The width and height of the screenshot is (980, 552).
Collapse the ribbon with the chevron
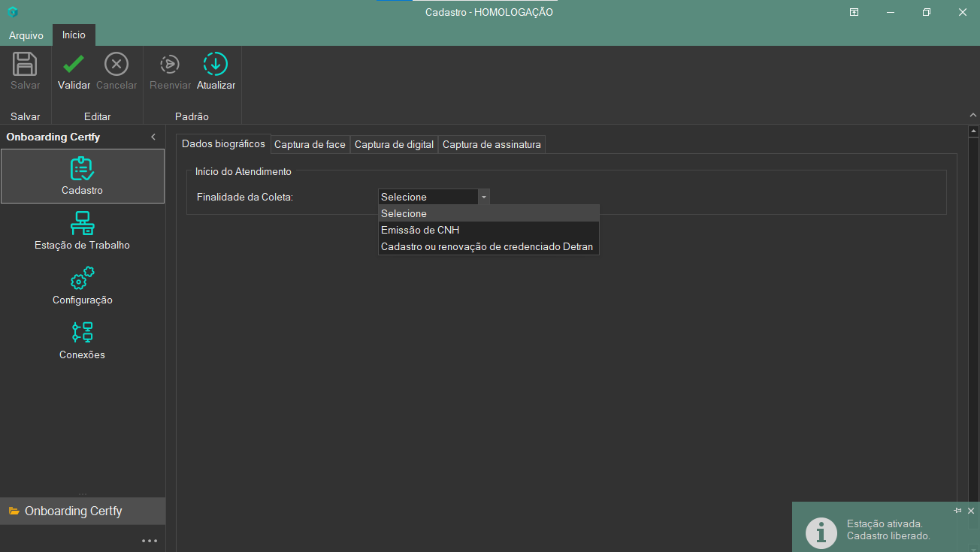click(972, 116)
